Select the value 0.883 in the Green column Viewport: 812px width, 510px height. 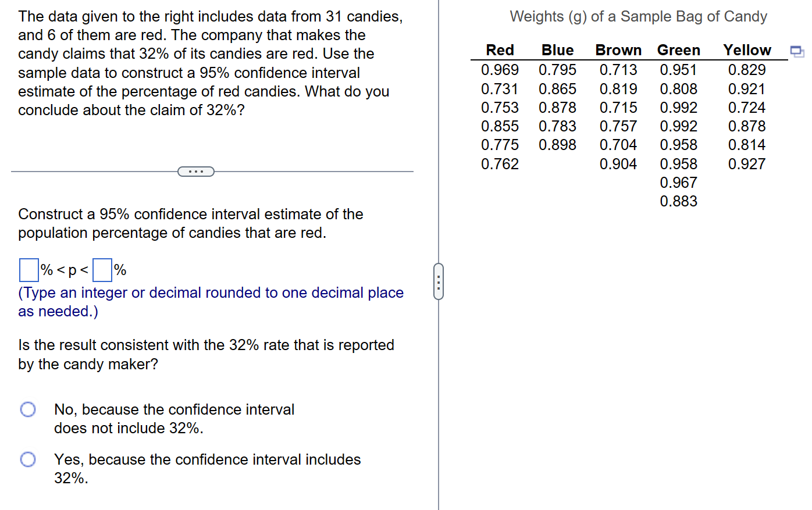tap(678, 201)
